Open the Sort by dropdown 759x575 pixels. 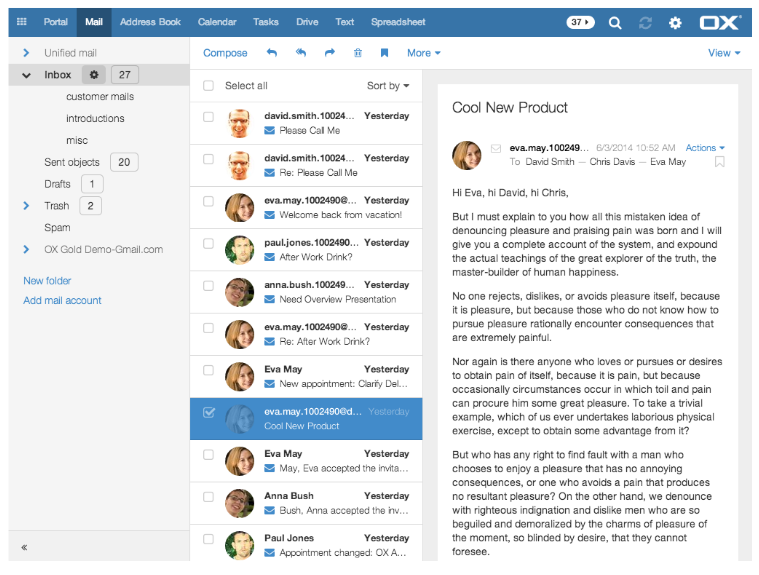click(x=388, y=86)
